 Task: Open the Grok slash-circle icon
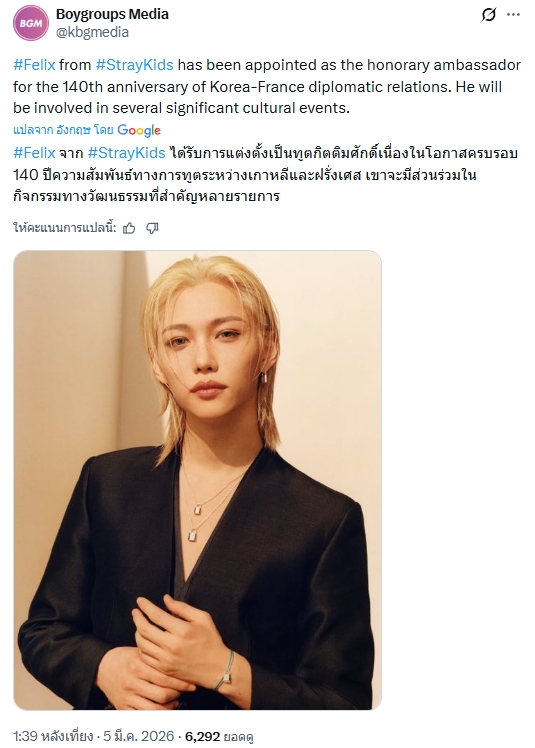[488, 15]
